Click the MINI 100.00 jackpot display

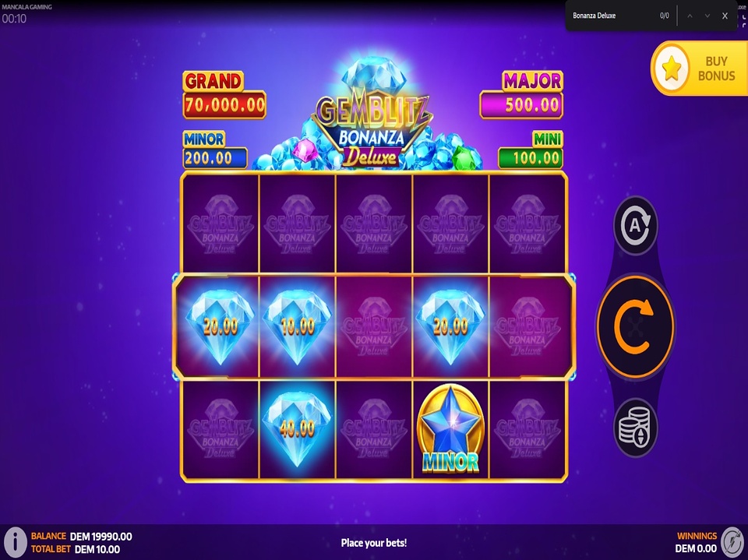pos(531,150)
